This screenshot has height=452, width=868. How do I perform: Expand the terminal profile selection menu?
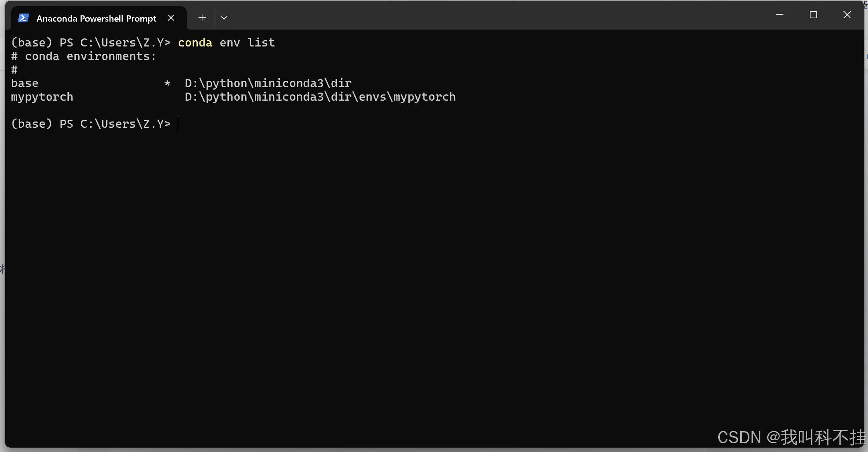pyautogui.click(x=224, y=17)
